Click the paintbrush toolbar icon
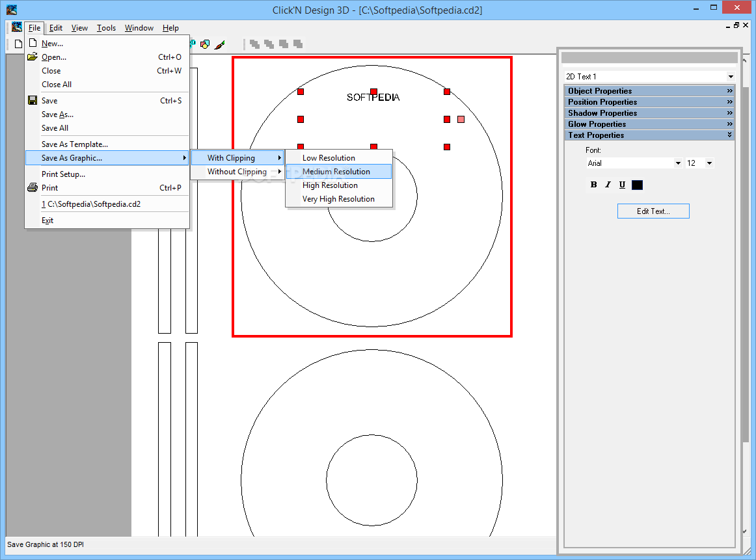Viewport: 756px width, 560px height. coord(220,44)
